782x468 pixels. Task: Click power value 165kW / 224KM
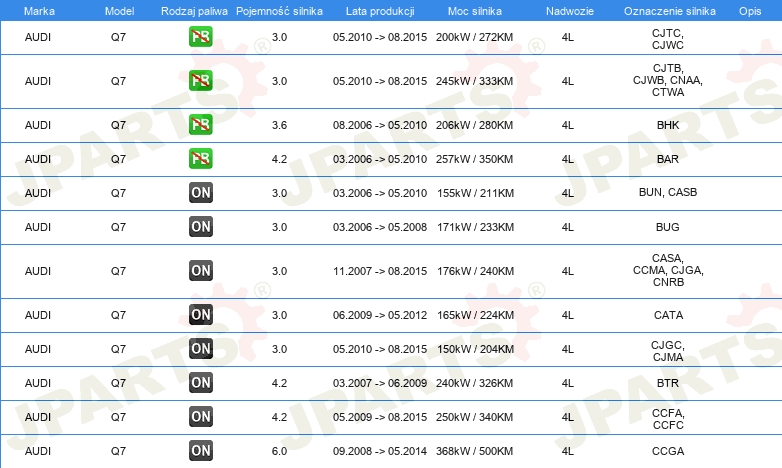[x=475, y=315]
